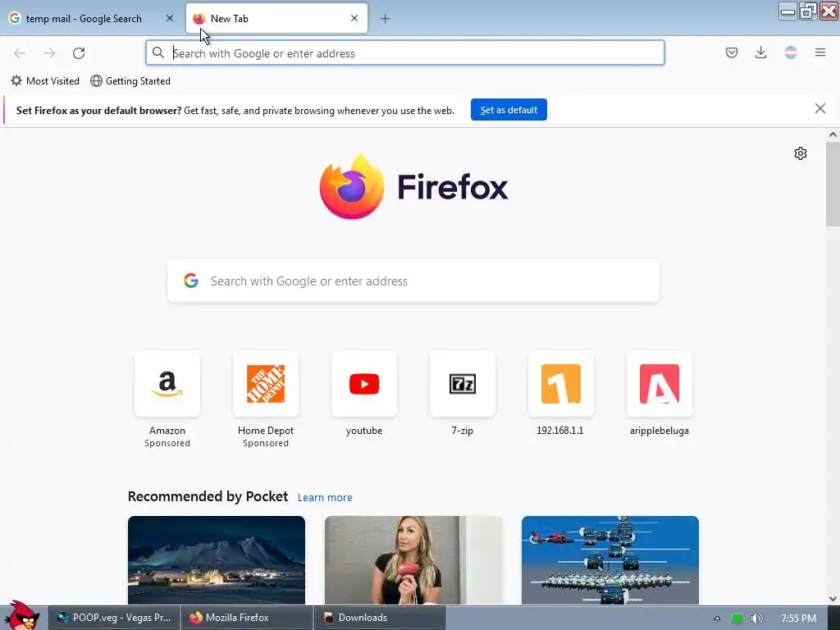Open Most Visited bookmarks folder
The image size is (840, 630).
(45, 81)
